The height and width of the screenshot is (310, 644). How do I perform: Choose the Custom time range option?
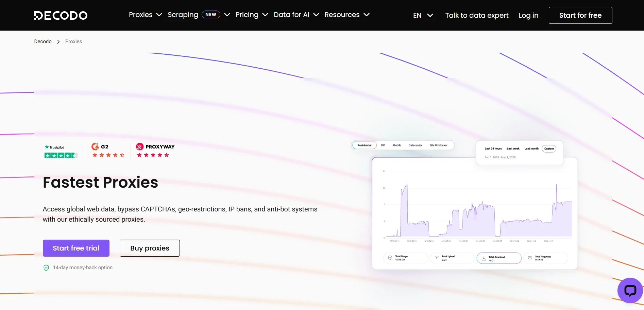click(x=549, y=149)
